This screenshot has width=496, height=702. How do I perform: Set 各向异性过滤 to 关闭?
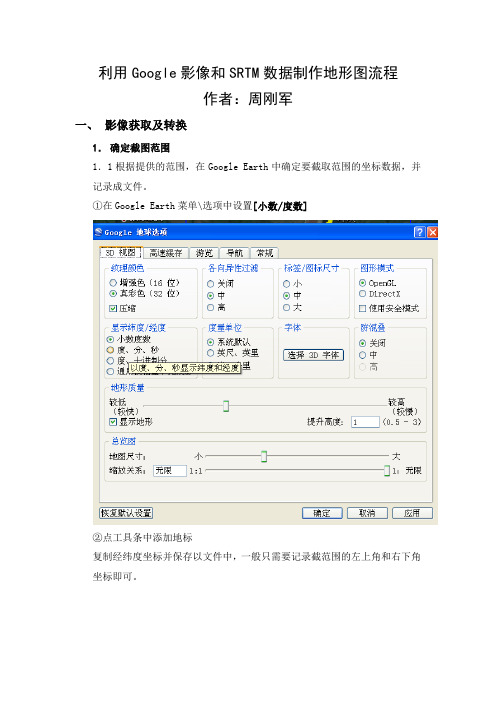coord(220,283)
